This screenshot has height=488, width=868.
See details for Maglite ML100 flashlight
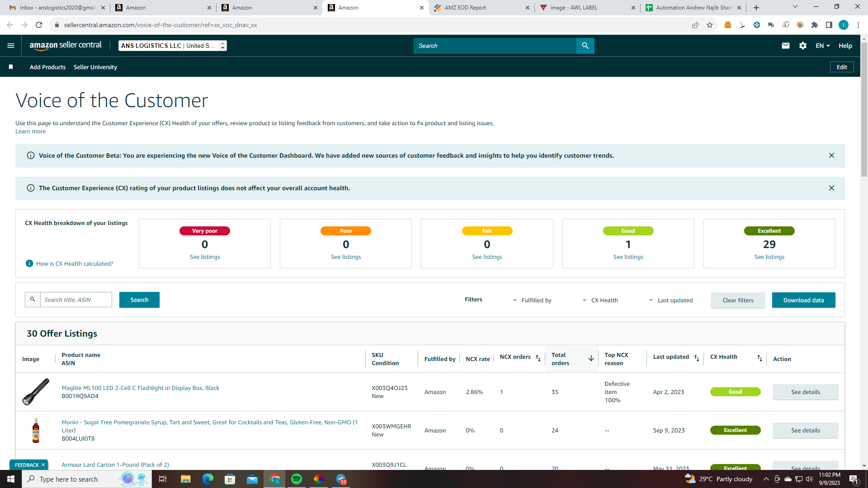point(805,392)
